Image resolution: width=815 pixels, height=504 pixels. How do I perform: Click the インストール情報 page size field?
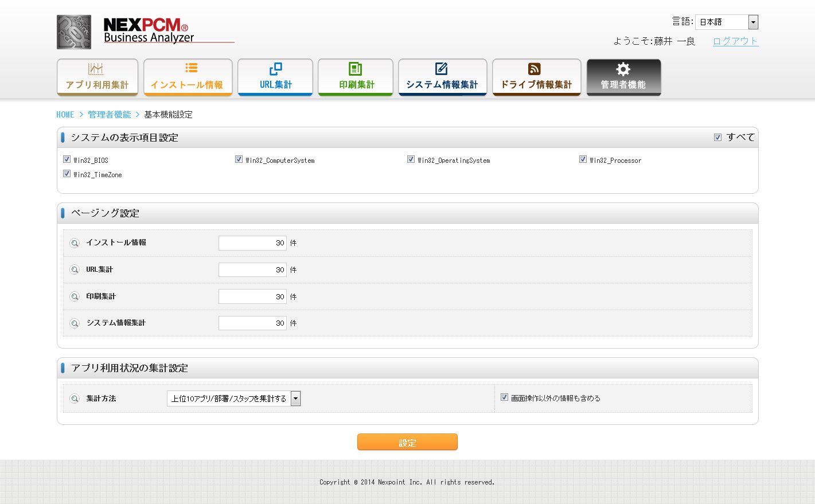coord(252,243)
